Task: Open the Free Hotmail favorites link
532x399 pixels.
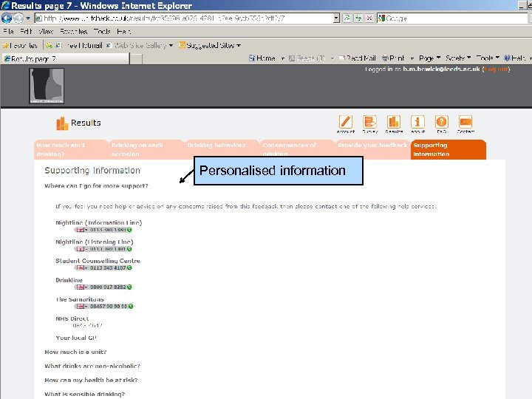Action: pyautogui.click(x=81, y=45)
